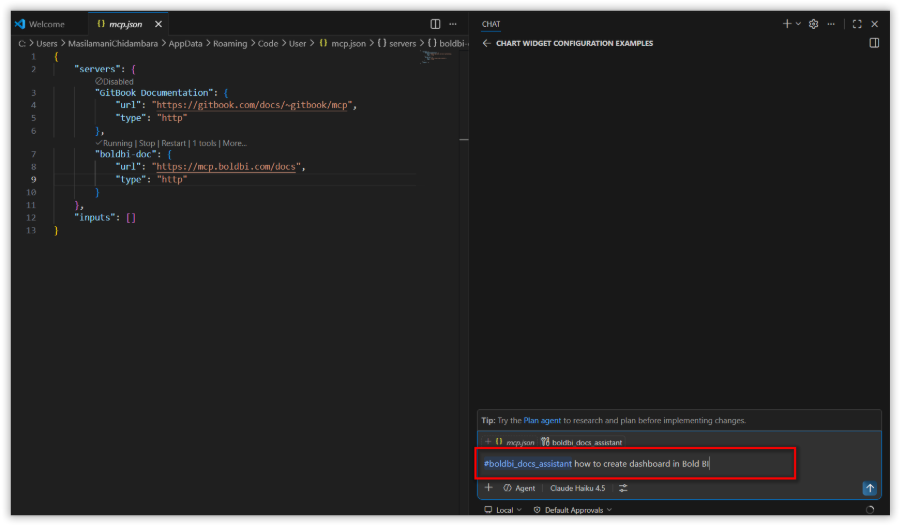
Task: Open the CHAT panel tab
Action: coord(491,24)
